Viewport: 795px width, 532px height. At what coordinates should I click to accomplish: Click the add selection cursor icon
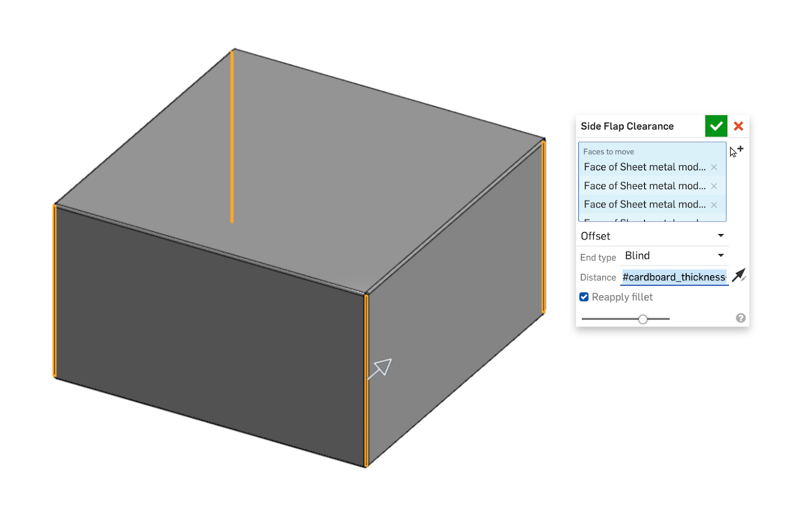736,151
